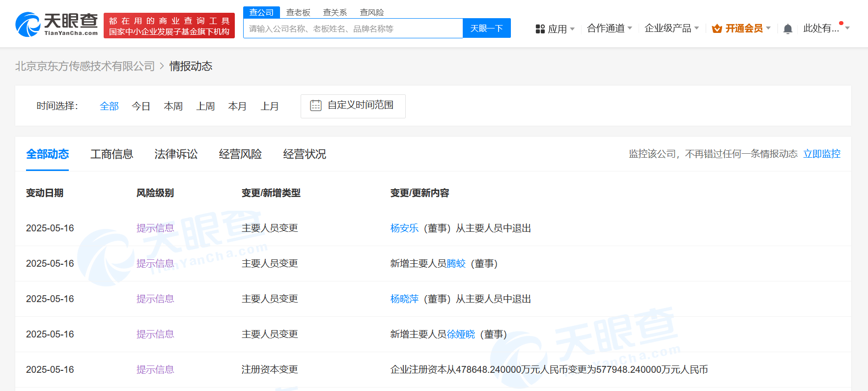
Task: Select the 查风险 search tab
Action: click(372, 12)
